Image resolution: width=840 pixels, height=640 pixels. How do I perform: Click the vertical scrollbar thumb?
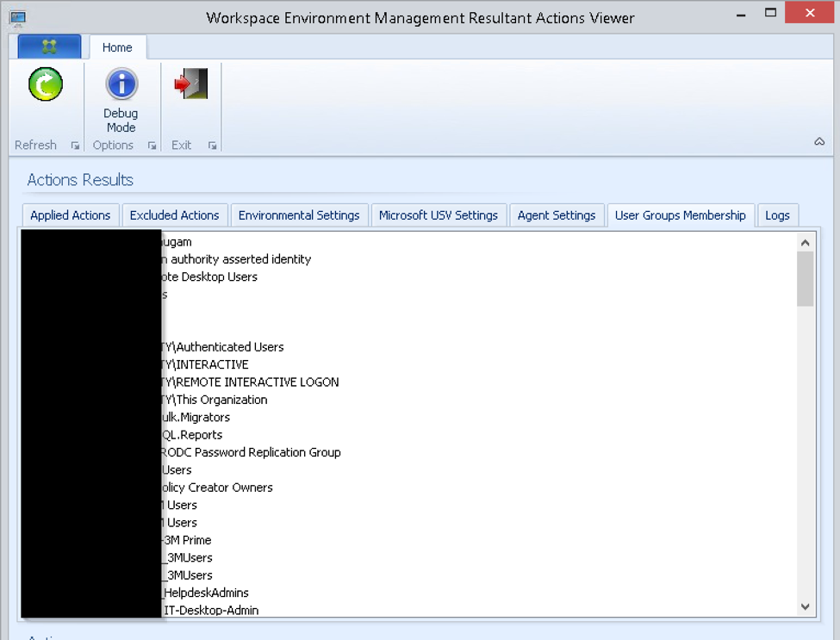805,278
